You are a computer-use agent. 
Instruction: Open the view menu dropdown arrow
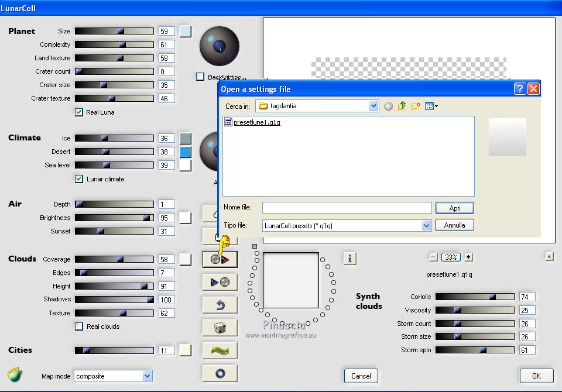436,106
